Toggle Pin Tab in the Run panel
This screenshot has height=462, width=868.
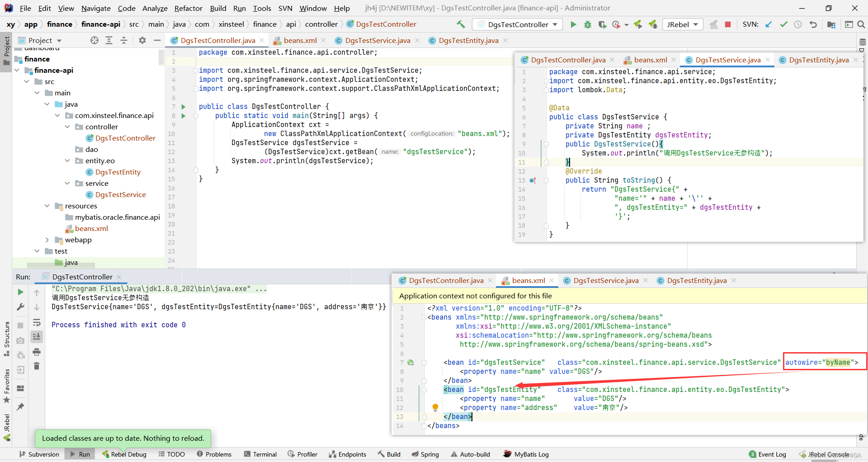coord(20,407)
